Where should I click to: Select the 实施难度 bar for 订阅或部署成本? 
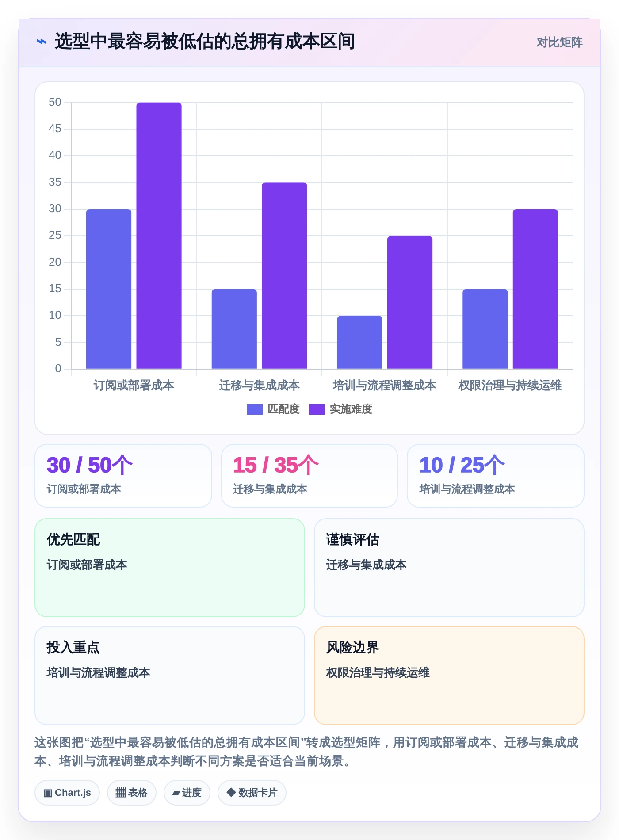[x=159, y=236]
